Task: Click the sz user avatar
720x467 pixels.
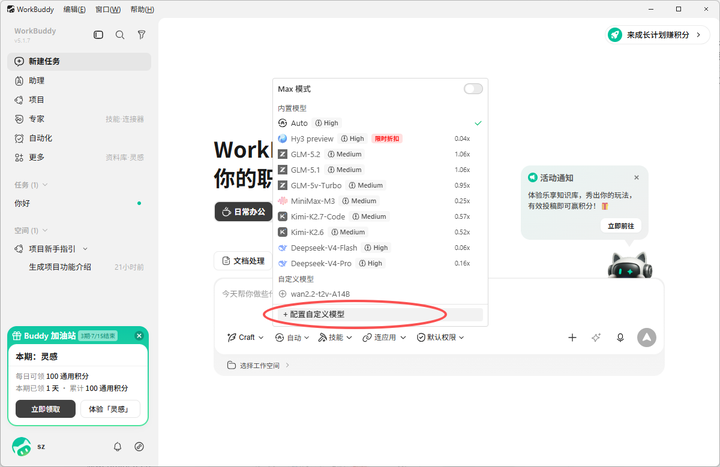Action: coord(22,446)
